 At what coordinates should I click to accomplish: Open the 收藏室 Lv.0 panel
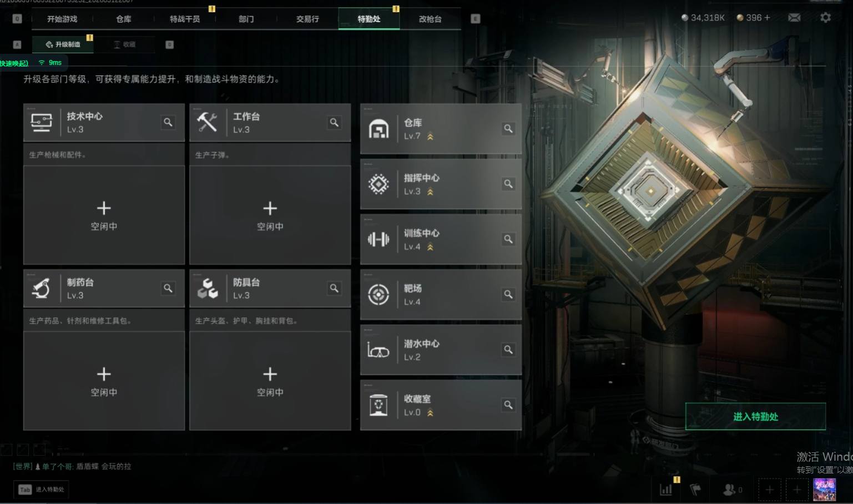[441, 405]
